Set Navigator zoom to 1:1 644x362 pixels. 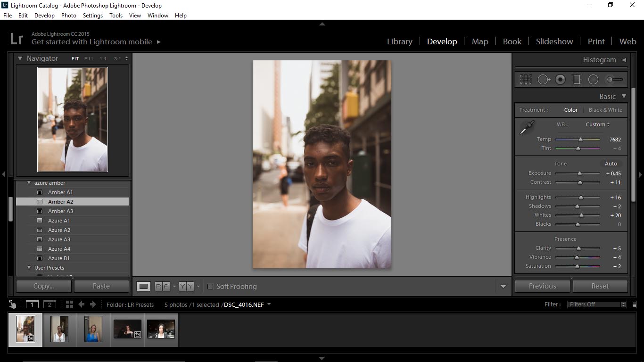tap(103, 59)
